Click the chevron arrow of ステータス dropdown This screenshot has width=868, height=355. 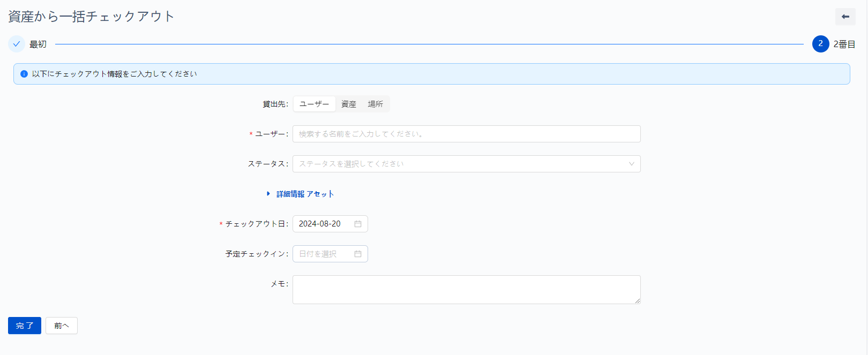(x=631, y=164)
